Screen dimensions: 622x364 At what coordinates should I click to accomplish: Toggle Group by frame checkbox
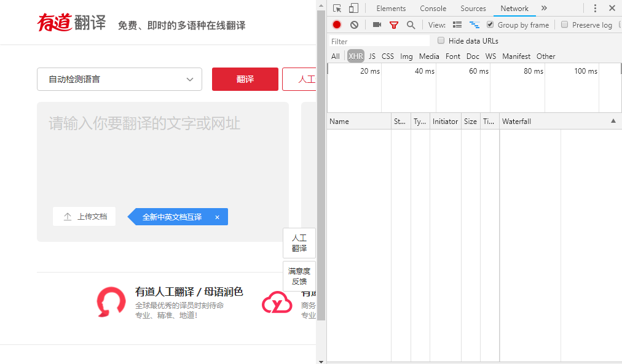(490, 25)
